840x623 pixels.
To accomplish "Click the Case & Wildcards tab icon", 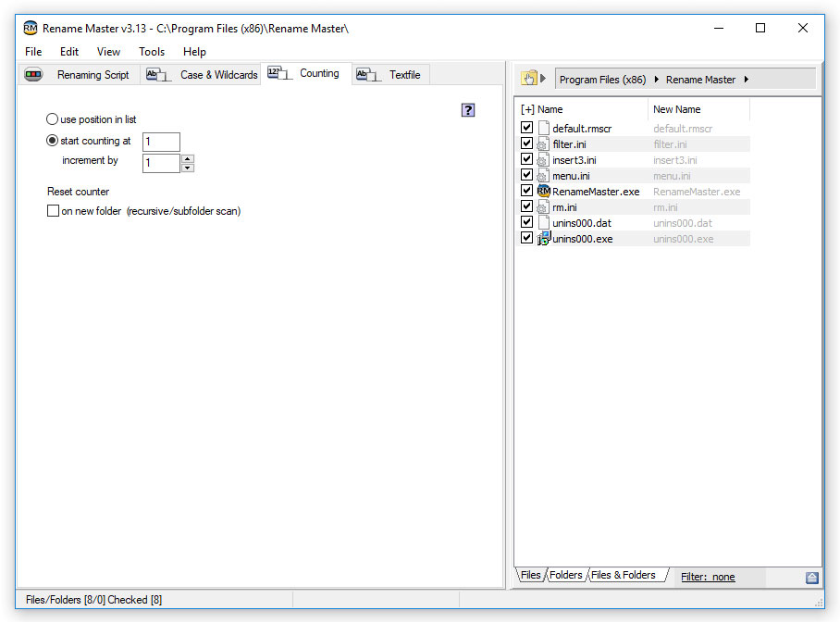I will point(158,75).
